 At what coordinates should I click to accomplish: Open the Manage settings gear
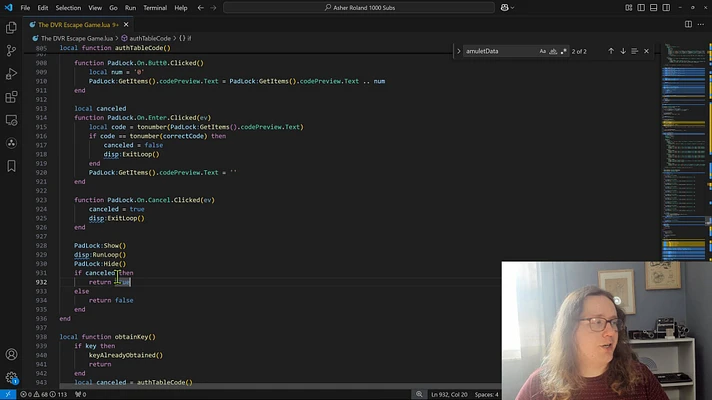click(11, 377)
